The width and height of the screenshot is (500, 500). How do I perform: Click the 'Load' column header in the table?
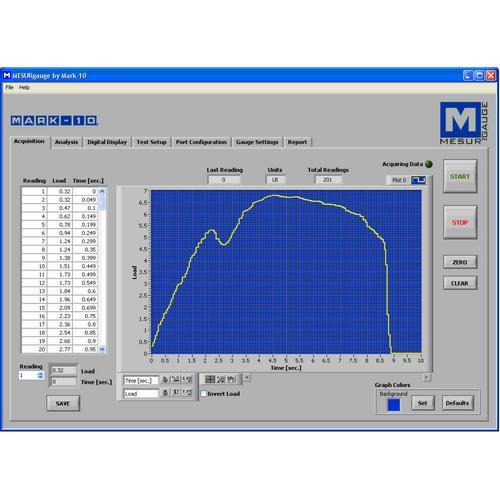coord(59,181)
